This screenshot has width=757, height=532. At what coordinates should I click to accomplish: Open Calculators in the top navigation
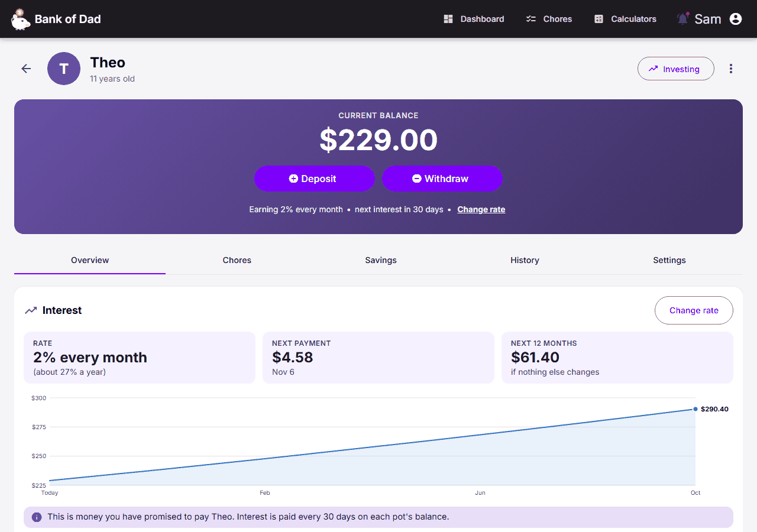point(625,19)
